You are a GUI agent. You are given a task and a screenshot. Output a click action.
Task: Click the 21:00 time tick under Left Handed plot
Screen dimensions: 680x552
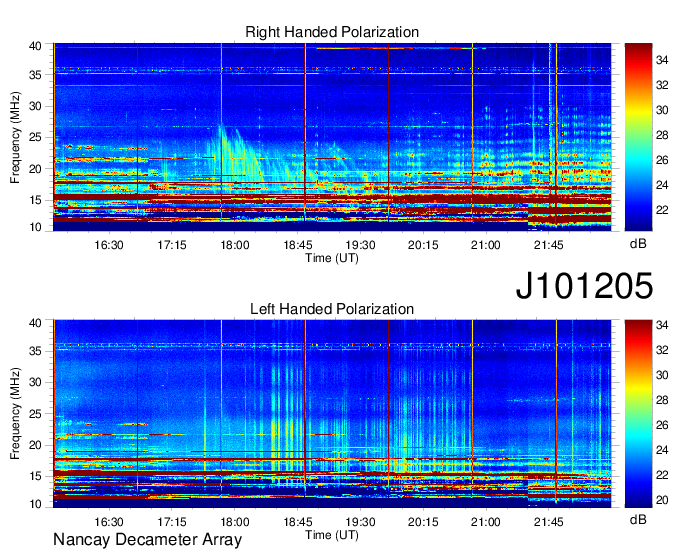point(486,522)
